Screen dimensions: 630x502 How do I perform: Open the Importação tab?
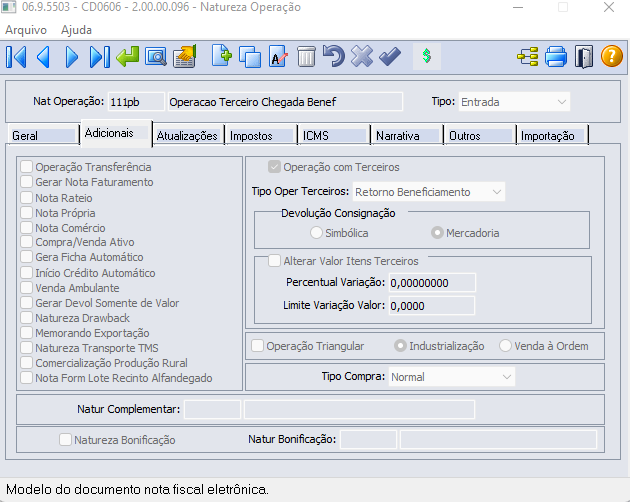(x=552, y=136)
